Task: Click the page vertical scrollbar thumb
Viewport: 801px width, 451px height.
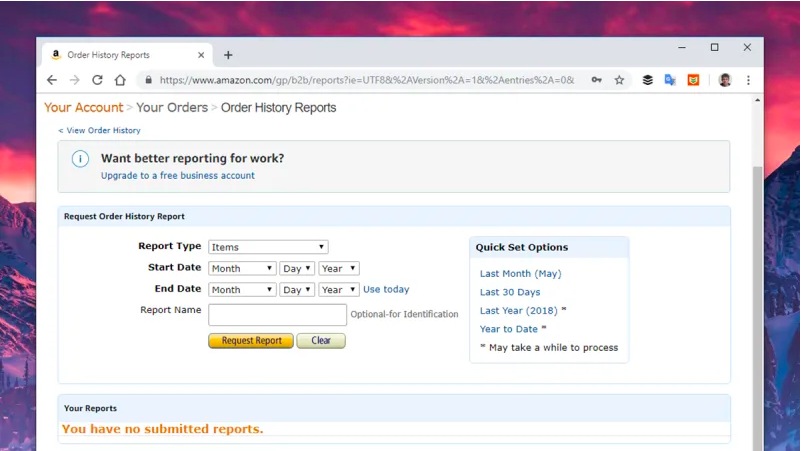Action: (x=757, y=306)
